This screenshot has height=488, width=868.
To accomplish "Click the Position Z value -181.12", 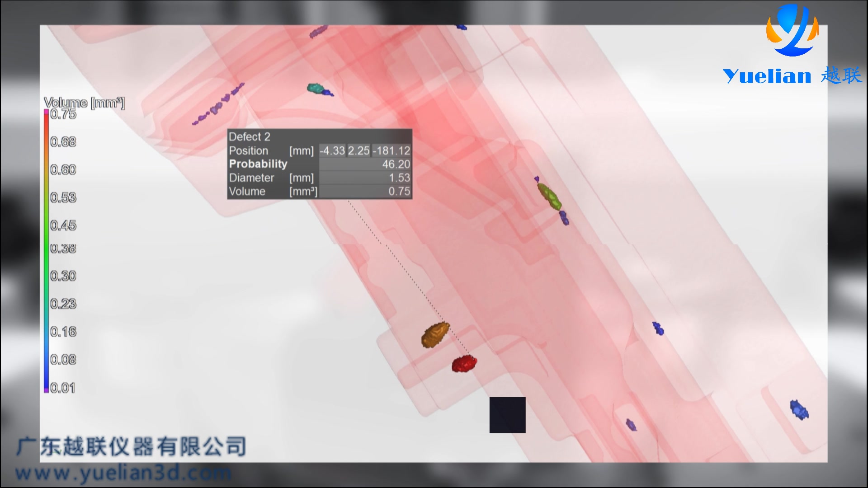I will [x=391, y=150].
